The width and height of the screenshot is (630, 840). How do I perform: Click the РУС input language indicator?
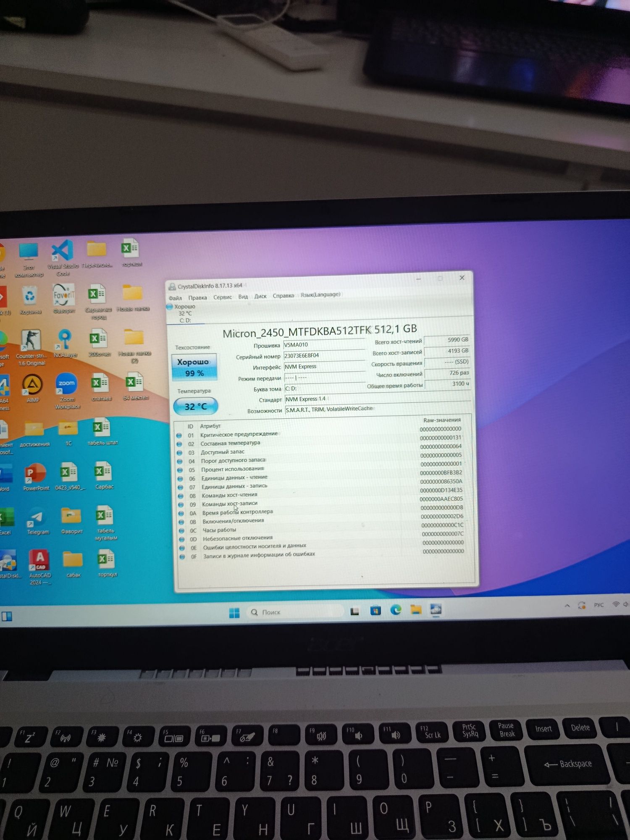(x=598, y=605)
